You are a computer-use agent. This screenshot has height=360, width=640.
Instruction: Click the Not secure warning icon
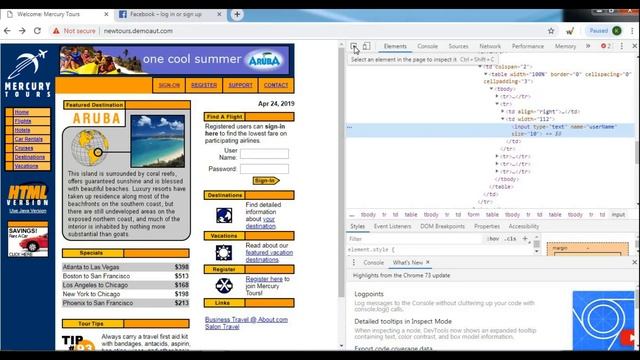point(56,31)
